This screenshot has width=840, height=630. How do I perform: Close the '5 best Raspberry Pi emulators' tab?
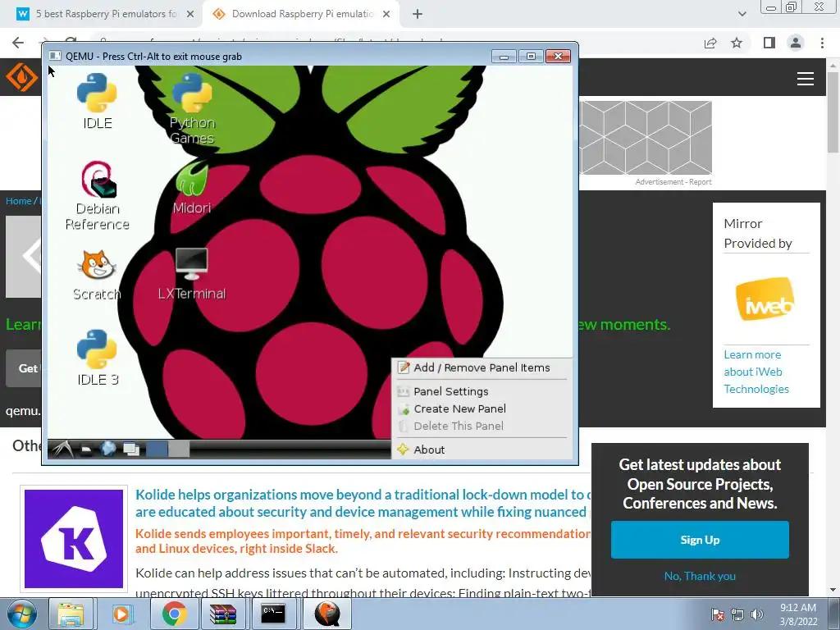pos(189,14)
